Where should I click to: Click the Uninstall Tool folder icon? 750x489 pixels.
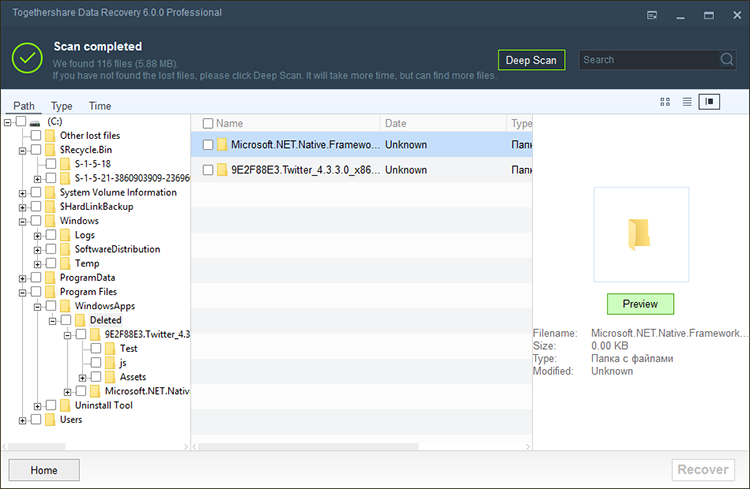(x=65, y=405)
